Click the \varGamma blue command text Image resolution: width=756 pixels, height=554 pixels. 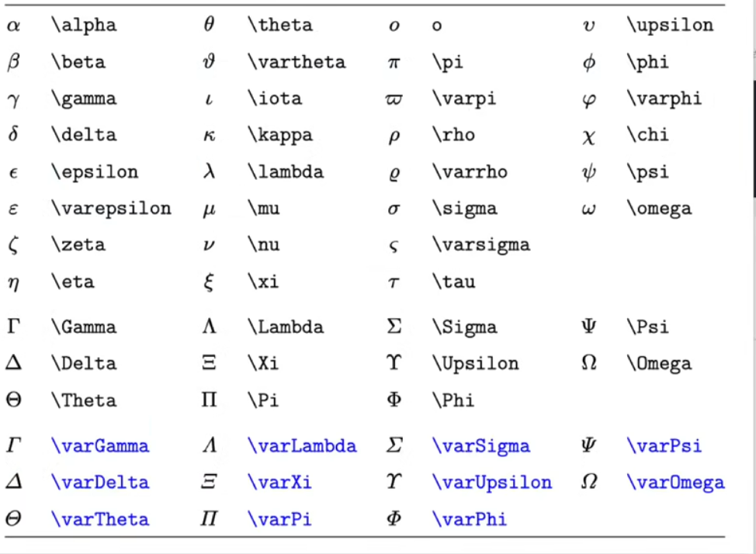(100, 446)
